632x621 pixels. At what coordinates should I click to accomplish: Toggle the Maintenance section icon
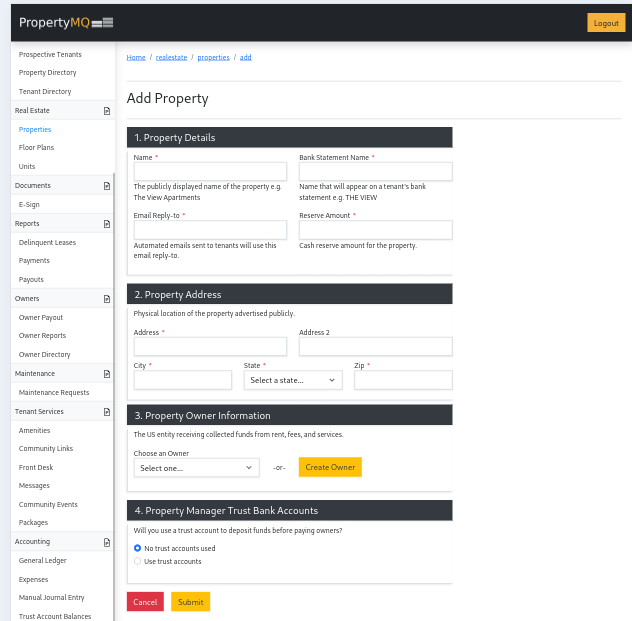tap(107, 374)
